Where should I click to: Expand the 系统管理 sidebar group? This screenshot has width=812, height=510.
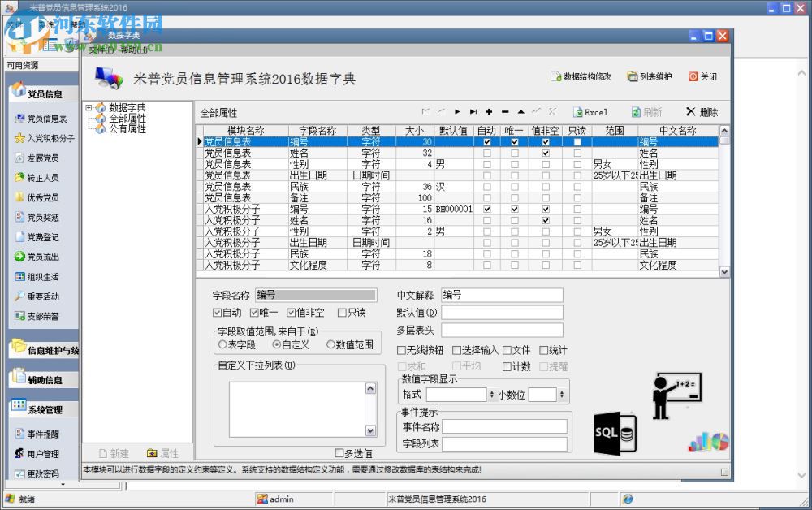[x=44, y=408]
